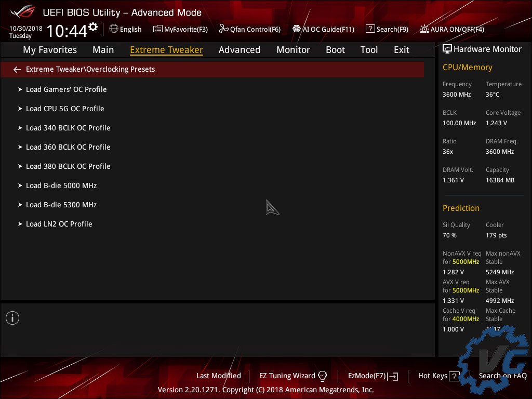
Task: Select Load CPU 5G OC Profile
Action: click(65, 109)
